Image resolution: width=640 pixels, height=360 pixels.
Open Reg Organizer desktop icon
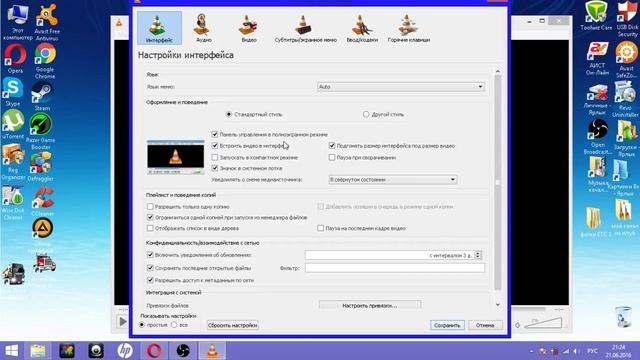(x=13, y=162)
